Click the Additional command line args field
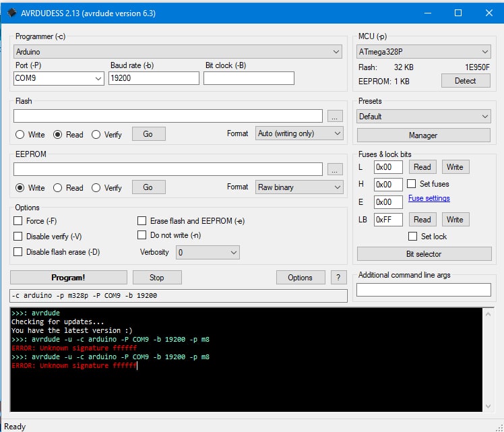Viewport: 504px width, 432px height. pyautogui.click(x=423, y=290)
